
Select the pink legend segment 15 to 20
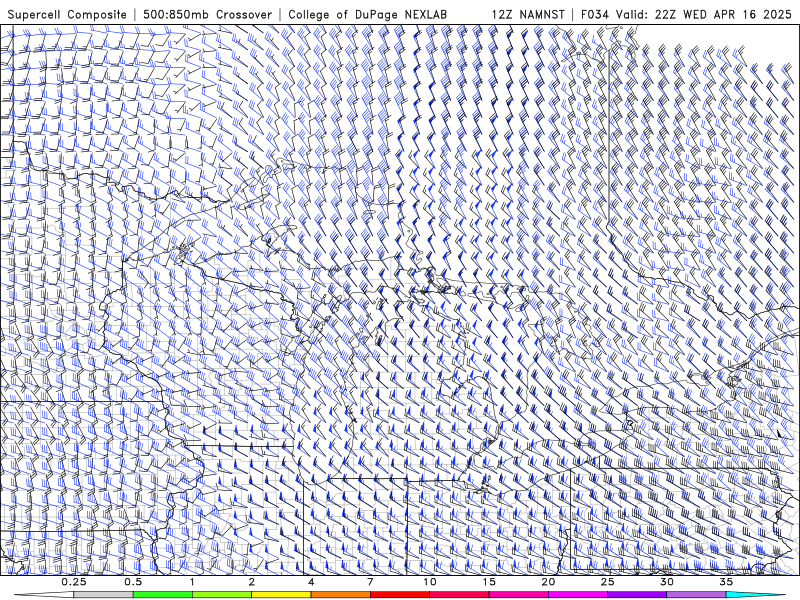(x=518, y=595)
